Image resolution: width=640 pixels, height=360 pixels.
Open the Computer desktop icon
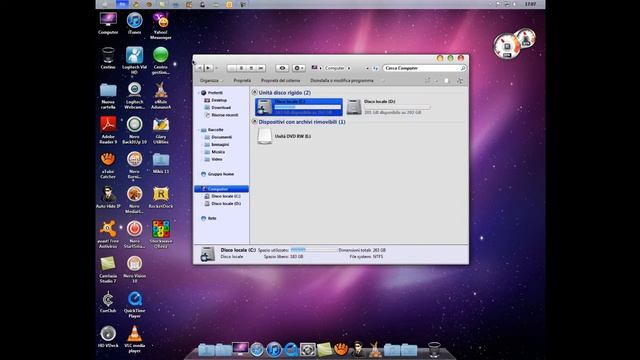click(x=108, y=23)
